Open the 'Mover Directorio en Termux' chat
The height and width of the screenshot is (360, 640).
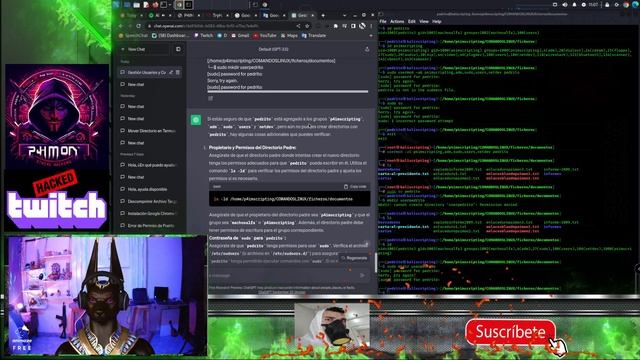[150, 131]
